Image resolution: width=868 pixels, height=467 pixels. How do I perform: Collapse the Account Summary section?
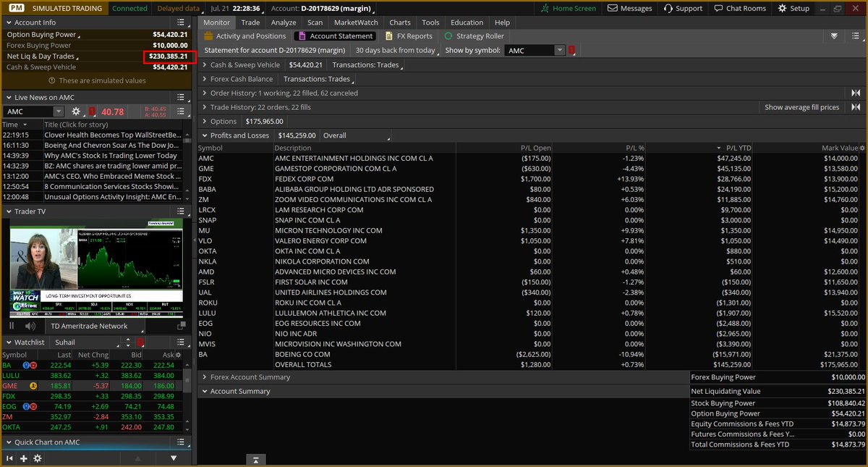(x=205, y=391)
